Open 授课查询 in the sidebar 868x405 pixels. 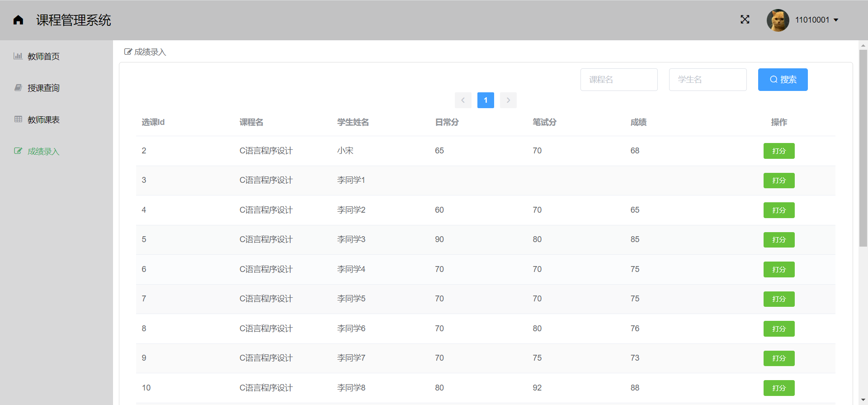click(43, 88)
